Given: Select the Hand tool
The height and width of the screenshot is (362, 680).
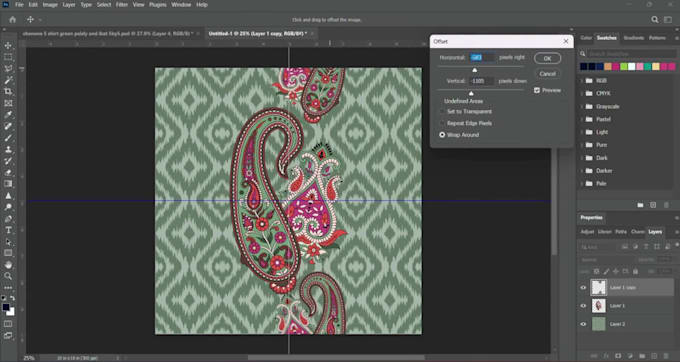Looking at the screenshot, I should (x=8, y=264).
